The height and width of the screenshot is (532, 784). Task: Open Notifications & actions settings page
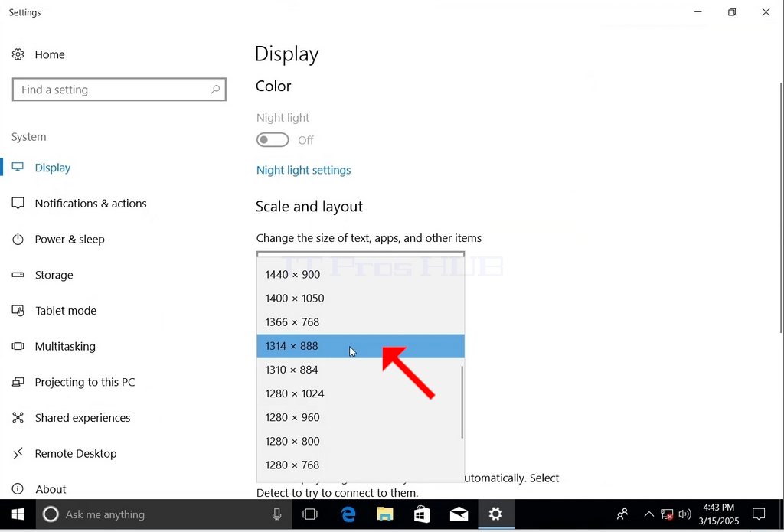point(90,204)
